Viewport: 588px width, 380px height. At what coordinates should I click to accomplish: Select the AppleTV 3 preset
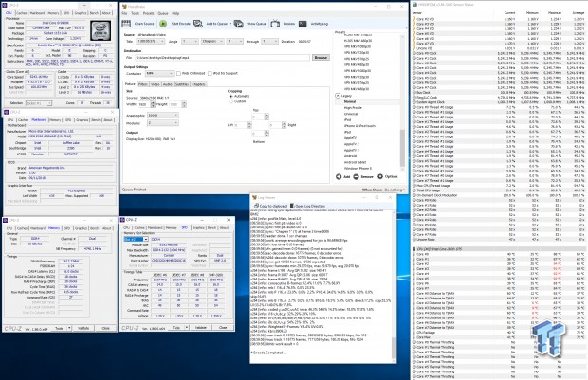tap(351, 151)
